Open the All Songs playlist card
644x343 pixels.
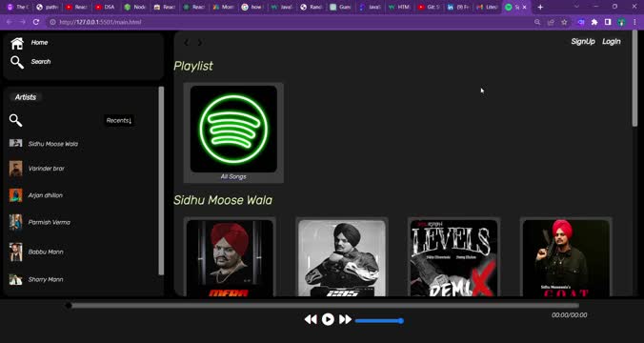[x=233, y=132]
